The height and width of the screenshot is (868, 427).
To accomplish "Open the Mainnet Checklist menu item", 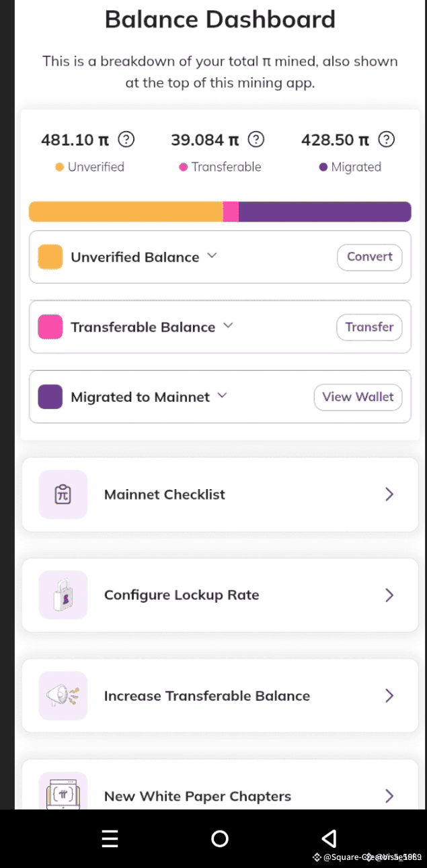I will coord(220,494).
